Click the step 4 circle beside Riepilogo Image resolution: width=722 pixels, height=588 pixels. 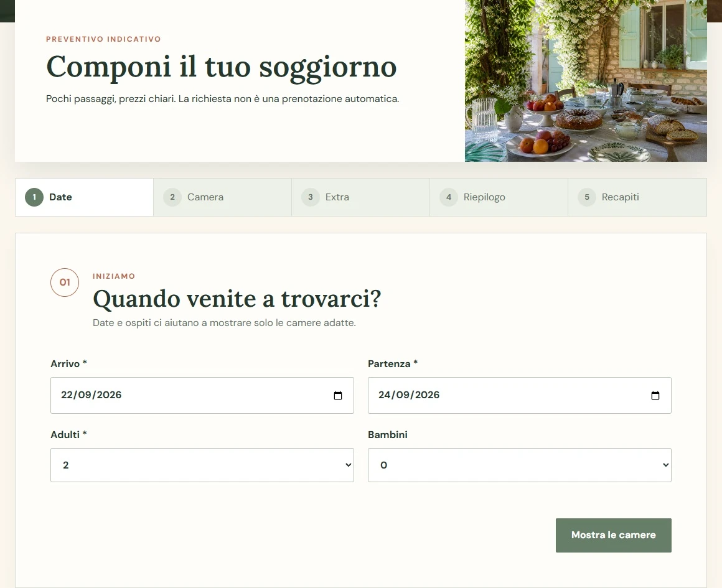449,197
